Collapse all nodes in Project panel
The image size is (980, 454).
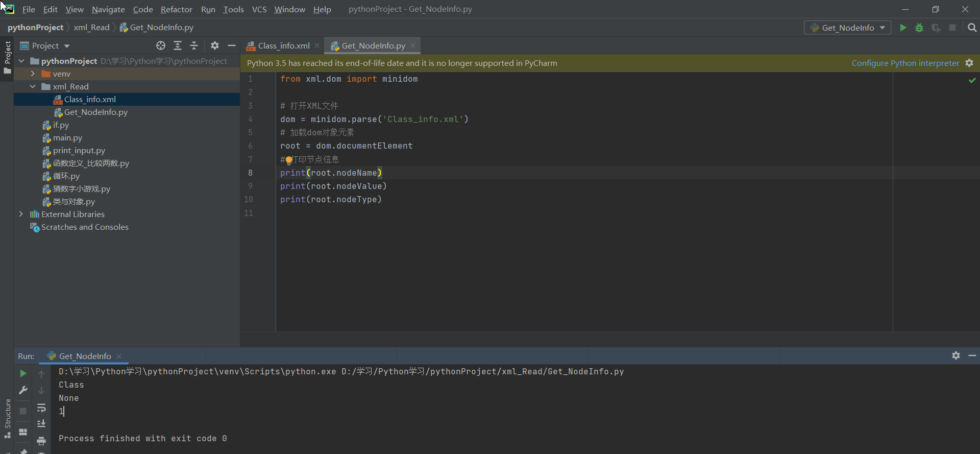click(x=194, y=45)
